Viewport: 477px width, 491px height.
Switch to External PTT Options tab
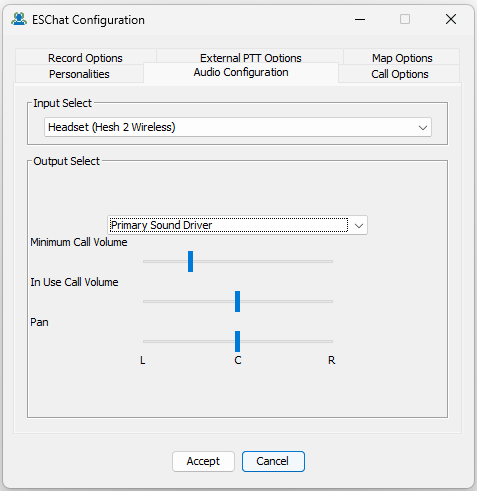(x=250, y=57)
